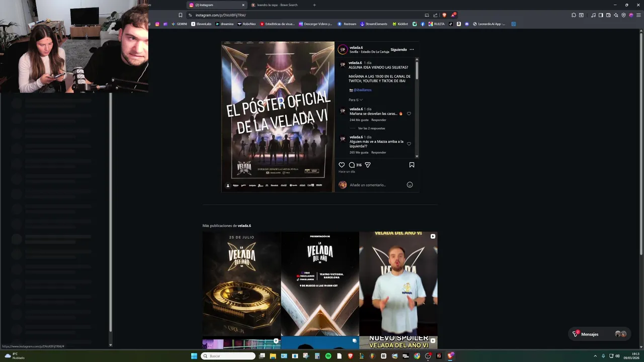Open the Chrome icon in the taskbar
The width and height of the screenshot is (644, 362).
coord(417,356)
